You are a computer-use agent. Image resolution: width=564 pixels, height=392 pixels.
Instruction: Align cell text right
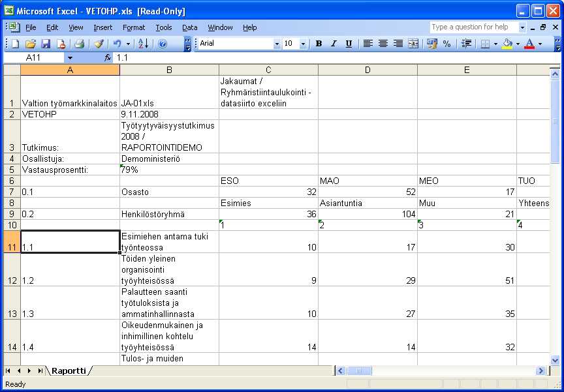[x=398, y=44]
